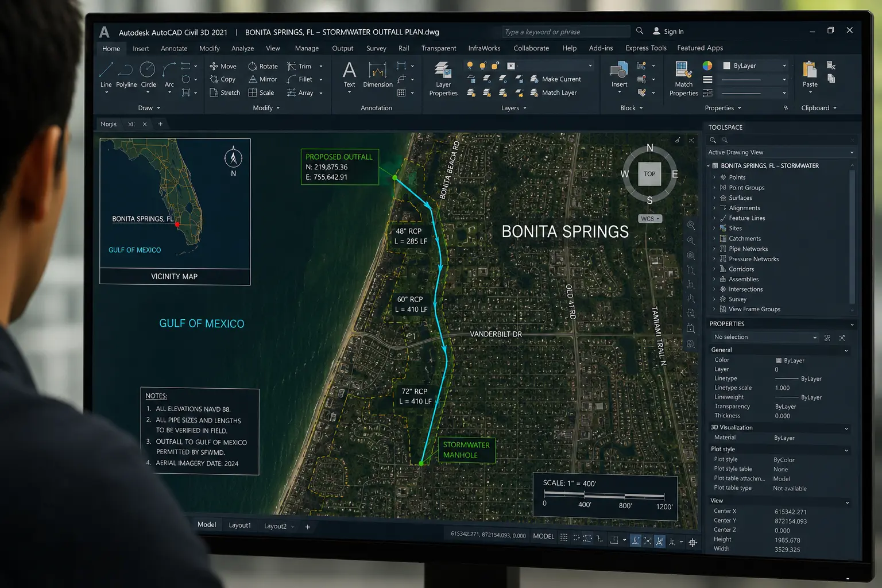The image size is (882, 588).
Task: Switch to the Layout1 tab
Action: [240, 525]
